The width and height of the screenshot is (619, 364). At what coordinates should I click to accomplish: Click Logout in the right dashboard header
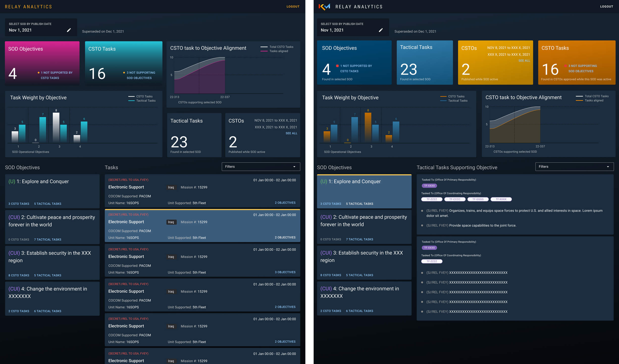click(606, 7)
